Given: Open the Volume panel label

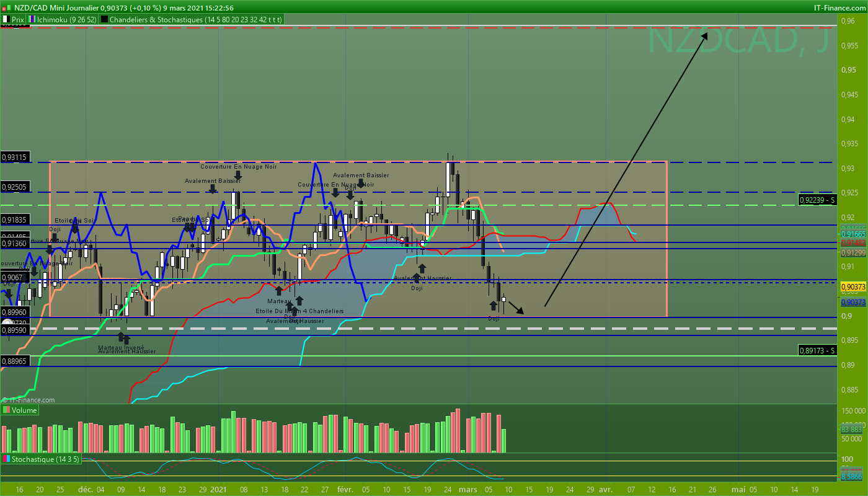Looking at the screenshot, I should click(x=24, y=410).
